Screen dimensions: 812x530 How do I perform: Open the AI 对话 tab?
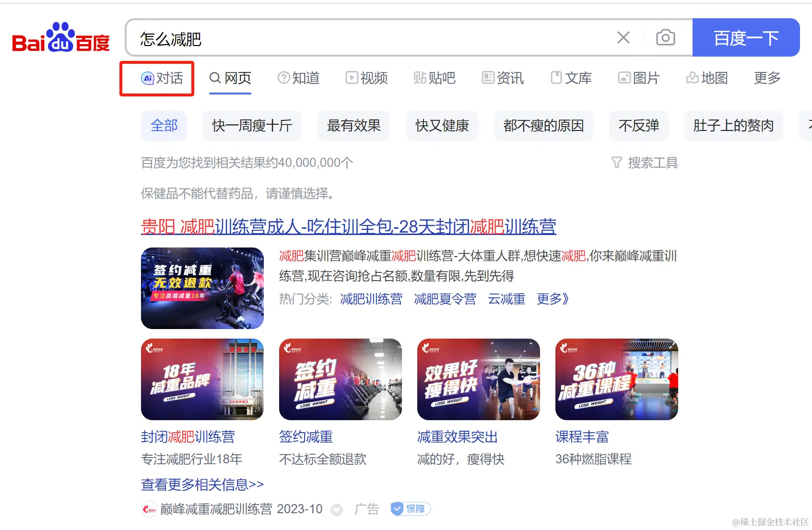[x=162, y=78]
